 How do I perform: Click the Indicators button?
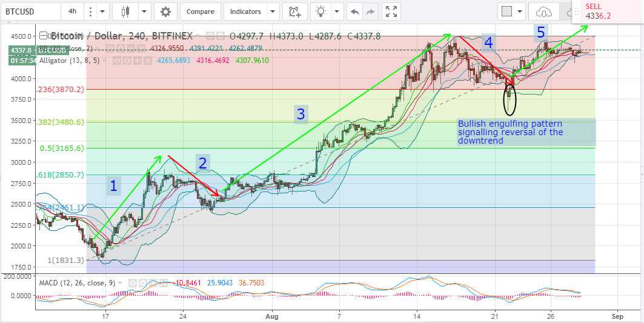(245, 12)
